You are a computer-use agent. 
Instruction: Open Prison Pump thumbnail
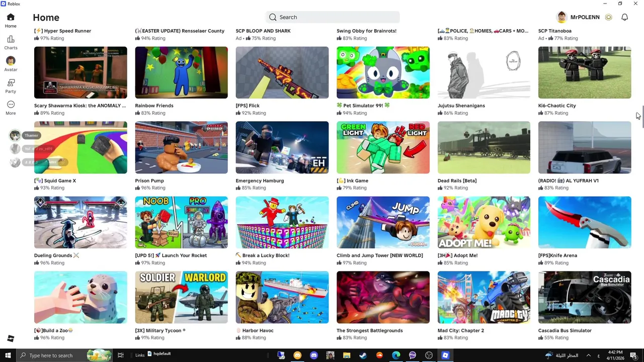181,147
